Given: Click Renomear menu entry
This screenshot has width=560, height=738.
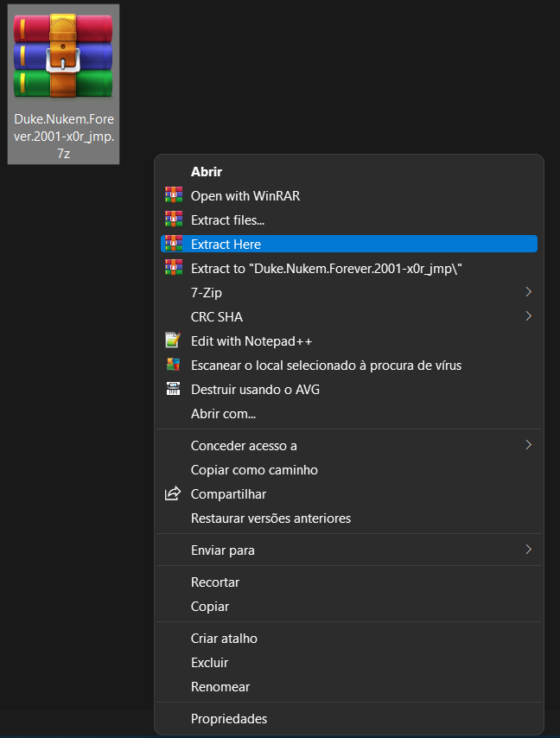Looking at the screenshot, I should (x=220, y=687).
